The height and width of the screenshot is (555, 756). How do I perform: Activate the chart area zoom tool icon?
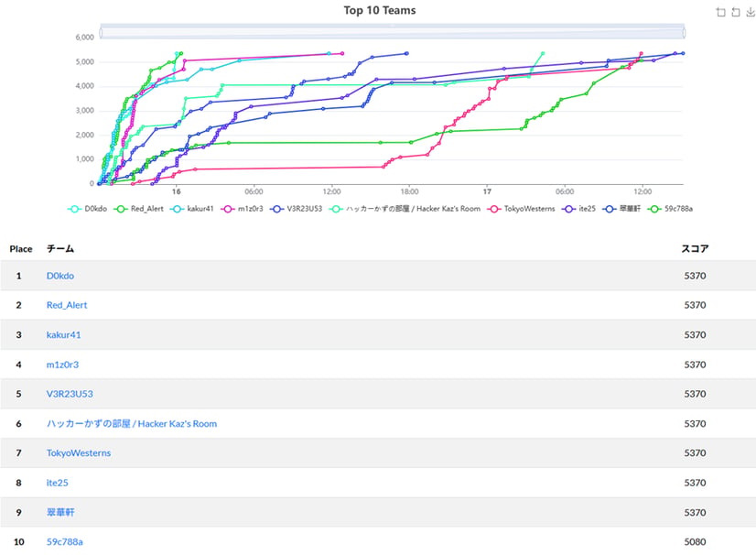[721, 12]
